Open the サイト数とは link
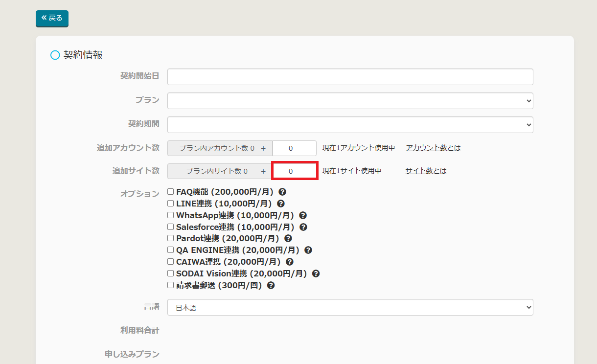The height and width of the screenshot is (364, 597). (426, 171)
